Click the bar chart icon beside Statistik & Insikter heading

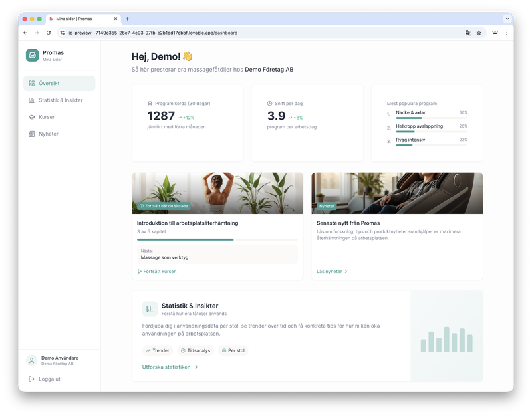[x=150, y=309]
